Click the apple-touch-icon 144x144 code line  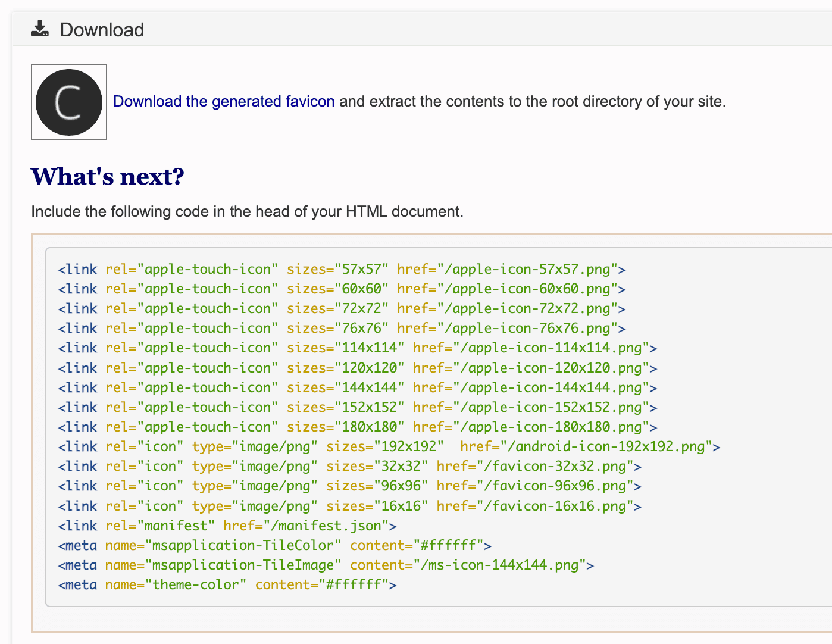click(357, 387)
